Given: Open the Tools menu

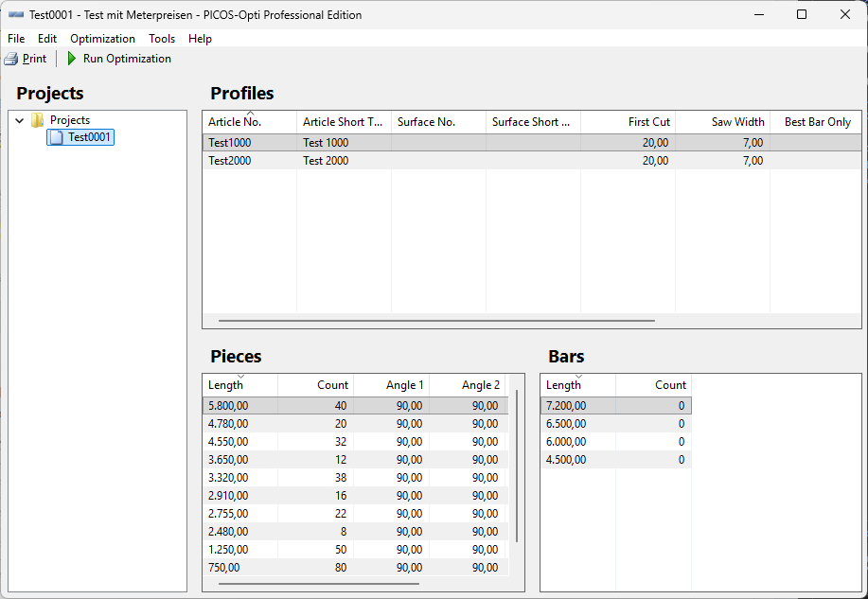Looking at the screenshot, I should coord(161,38).
